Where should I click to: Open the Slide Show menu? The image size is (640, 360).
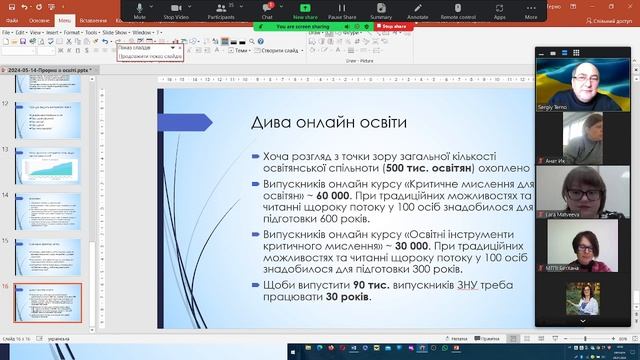[x=115, y=32]
